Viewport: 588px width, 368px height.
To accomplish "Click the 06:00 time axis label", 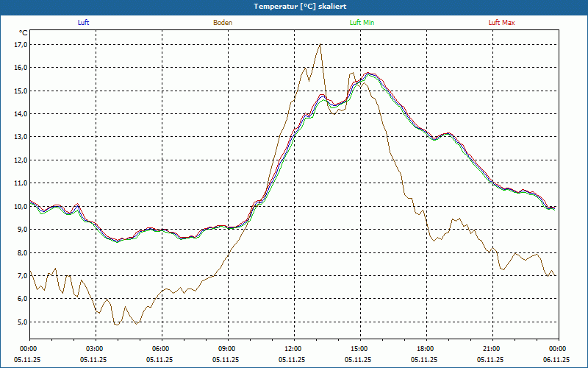I will [160, 349].
